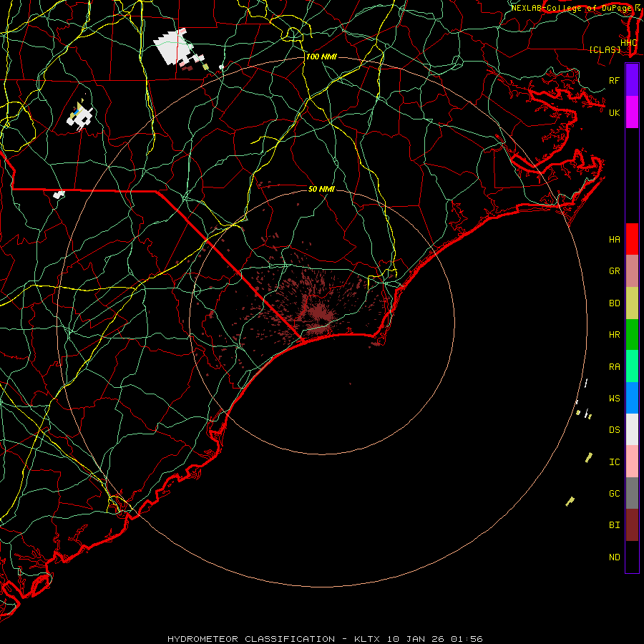Click the ND legend label
This screenshot has width=644, height=644.
614,557
